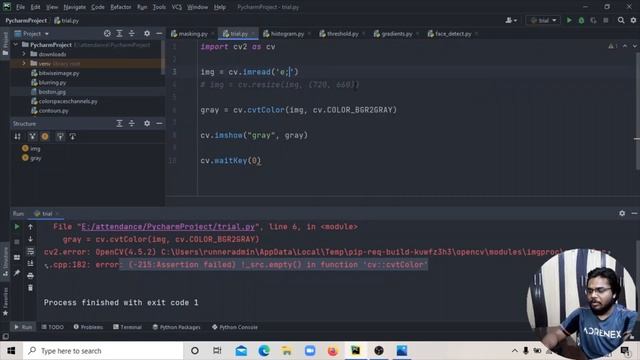The width and height of the screenshot is (640, 360).
Task: Toggle scroll to end in the Run console
Action: 30,263
